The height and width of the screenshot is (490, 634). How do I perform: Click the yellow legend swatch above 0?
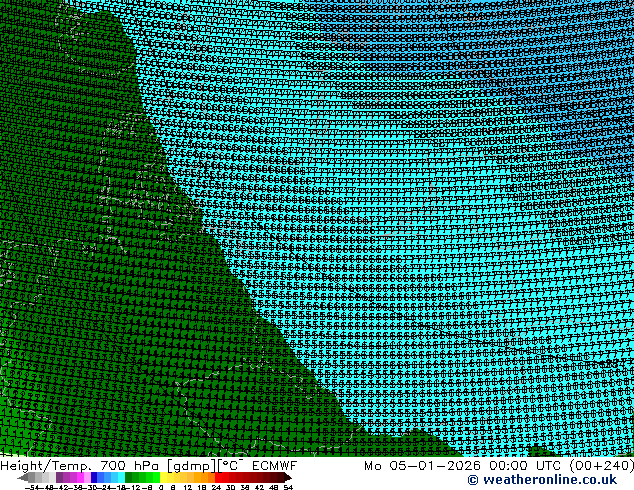coord(163,477)
